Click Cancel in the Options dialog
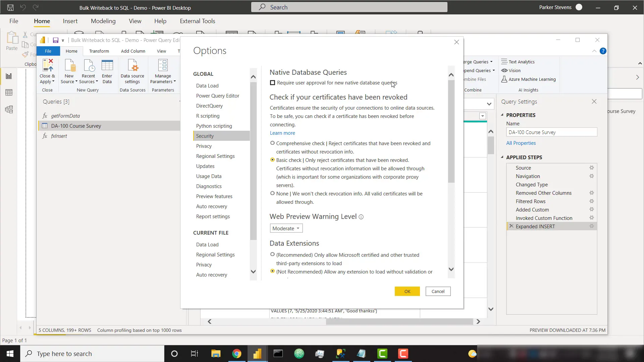Screen dimensions: 644x362 (x=438, y=291)
